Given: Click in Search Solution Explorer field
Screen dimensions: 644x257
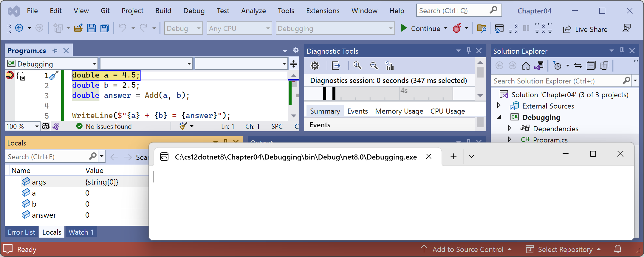Looking at the screenshot, I should [x=556, y=81].
